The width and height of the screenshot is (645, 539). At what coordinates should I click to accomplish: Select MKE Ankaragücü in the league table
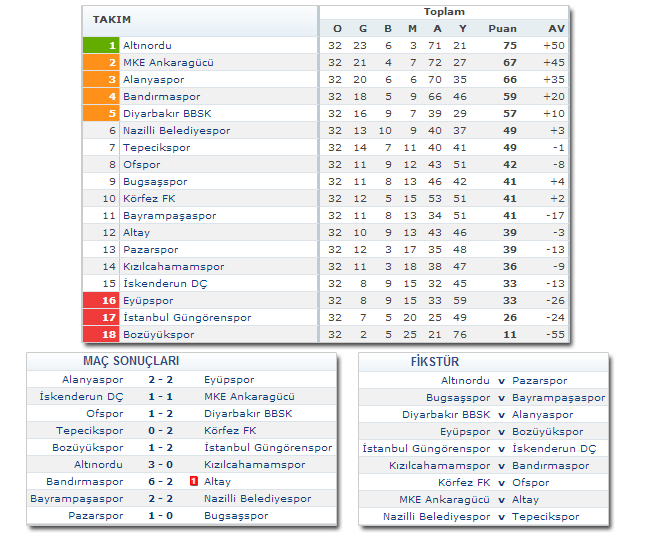(168, 62)
